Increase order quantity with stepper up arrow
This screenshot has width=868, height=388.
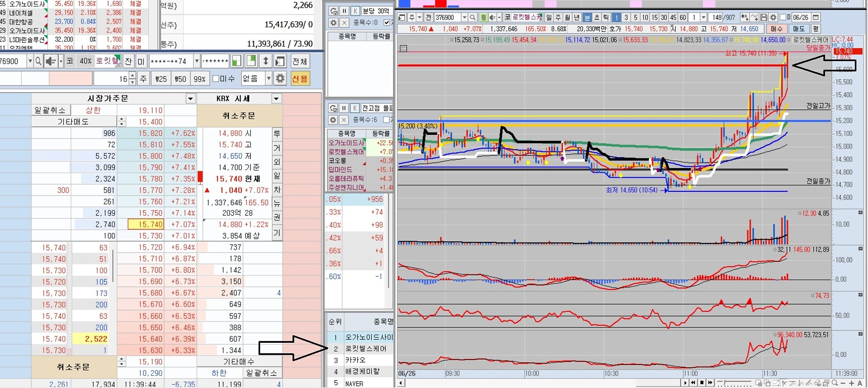pos(132,76)
